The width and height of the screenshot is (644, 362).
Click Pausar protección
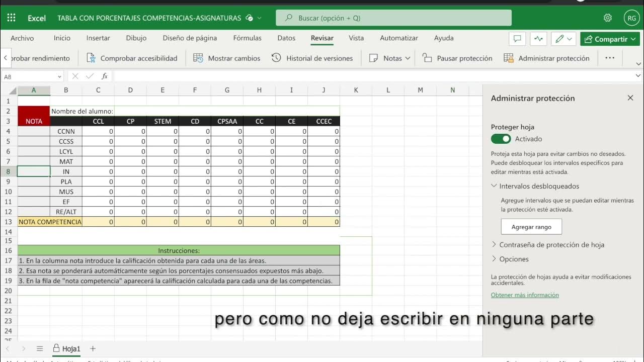457,58
